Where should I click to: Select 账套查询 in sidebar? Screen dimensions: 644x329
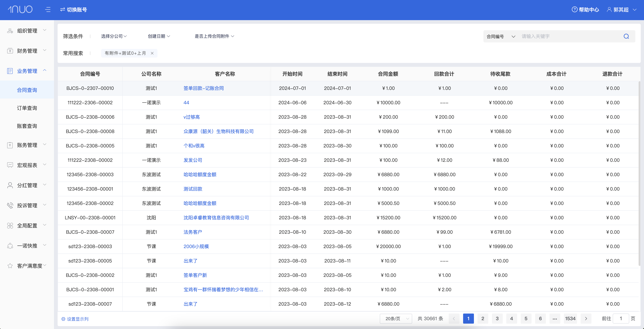point(27,126)
